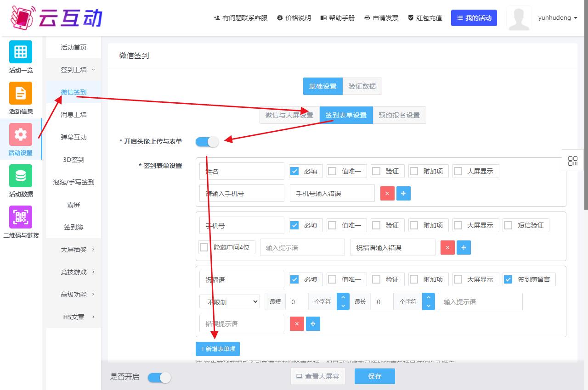Screen dimensions: 588x390
Task: Open the 二维码与链接 QR icon
Action: click(21, 217)
